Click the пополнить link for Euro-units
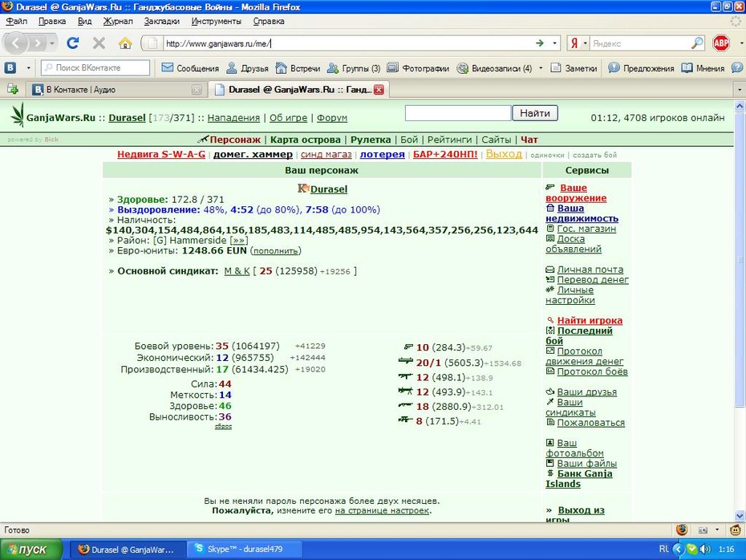Image resolution: width=746 pixels, height=560 pixels. point(275,251)
